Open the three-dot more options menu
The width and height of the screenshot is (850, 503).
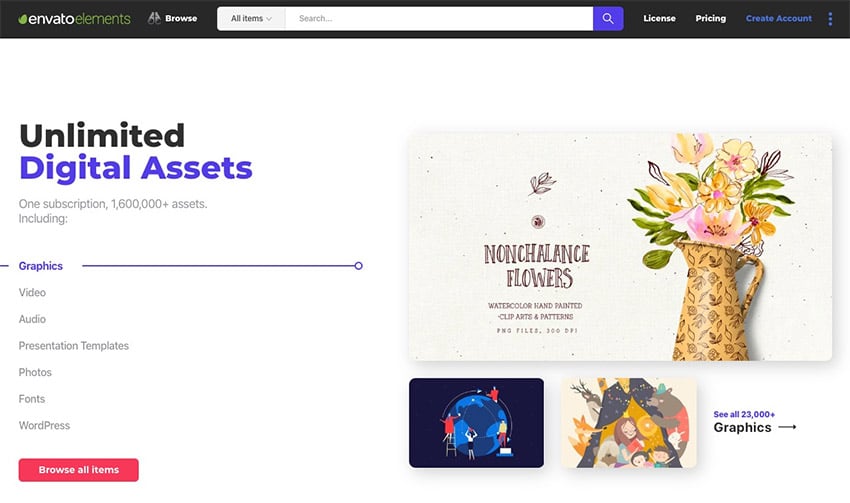(x=830, y=19)
